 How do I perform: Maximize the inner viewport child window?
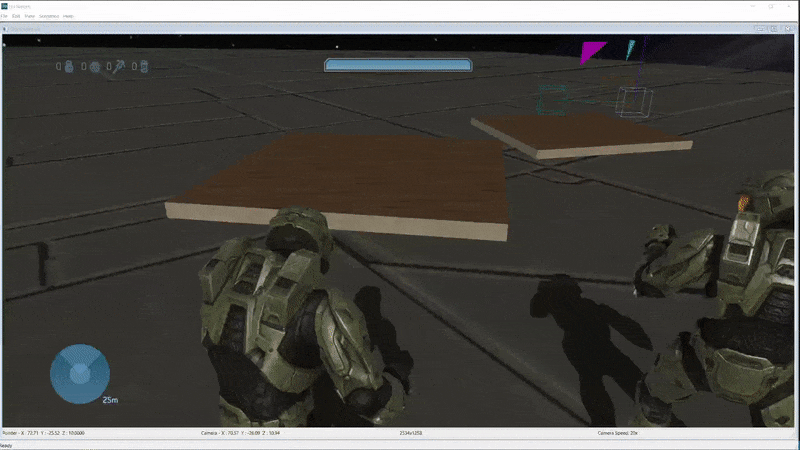(x=774, y=29)
